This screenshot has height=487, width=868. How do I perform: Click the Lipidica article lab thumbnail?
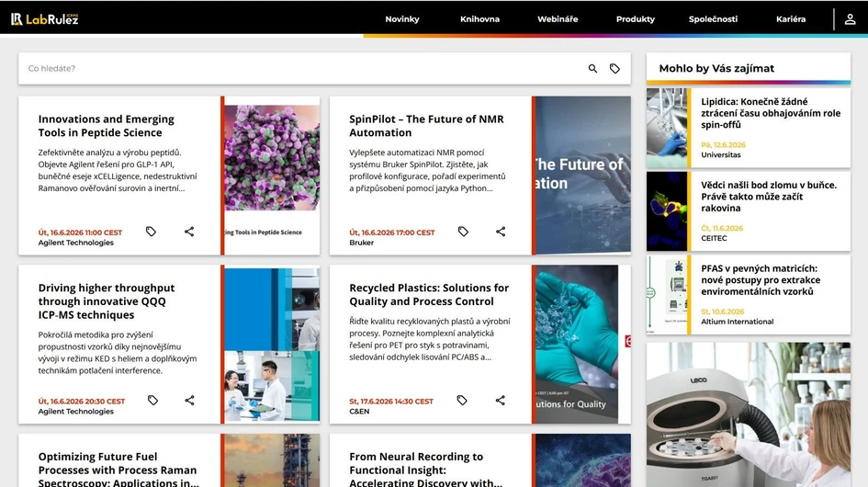pos(667,128)
